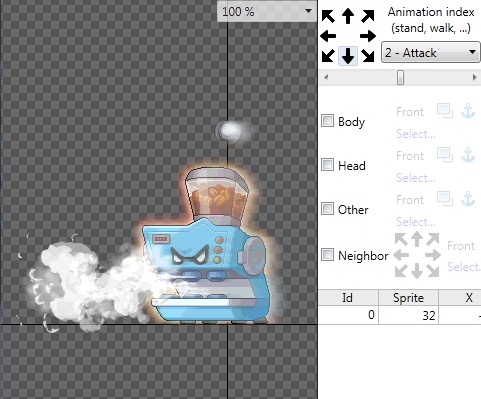Click the Head Select... link

pos(416,178)
